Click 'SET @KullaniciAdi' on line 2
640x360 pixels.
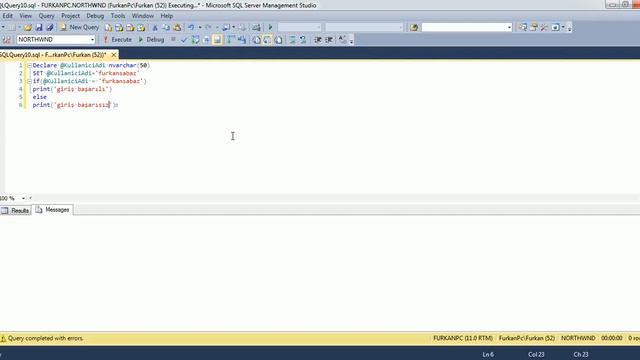point(62,73)
